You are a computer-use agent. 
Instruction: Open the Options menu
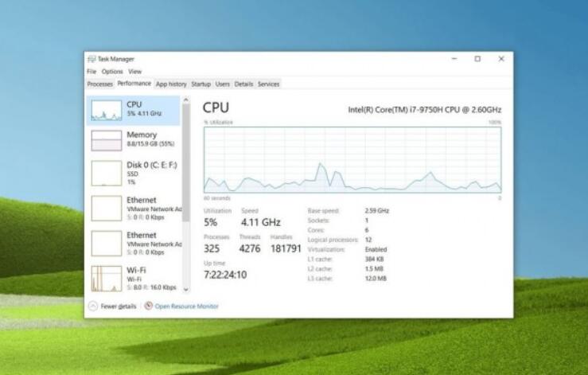[112, 72]
